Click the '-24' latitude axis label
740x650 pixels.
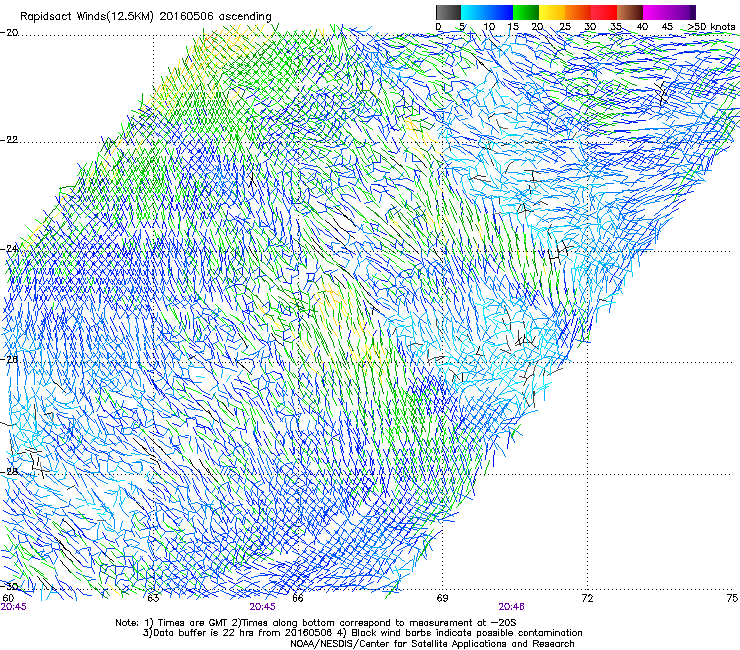click(9, 248)
